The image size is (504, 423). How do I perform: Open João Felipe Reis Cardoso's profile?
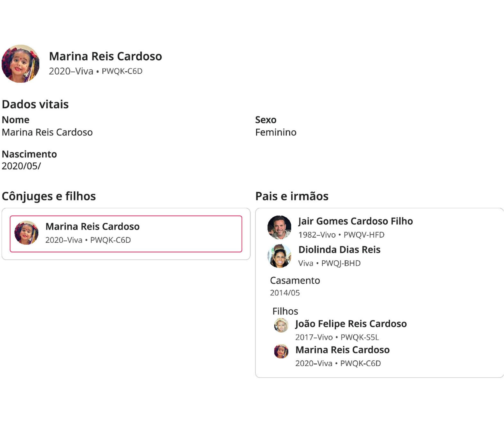point(351,324)
